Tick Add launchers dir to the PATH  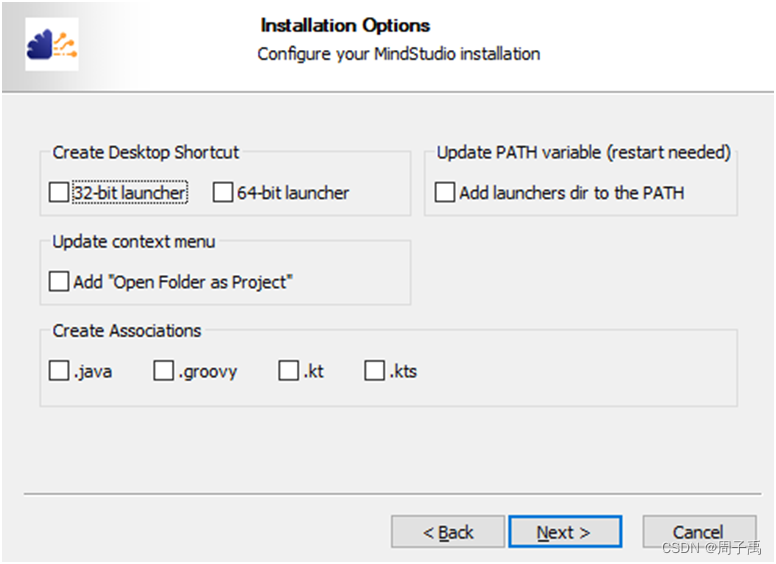click(444, 192)
